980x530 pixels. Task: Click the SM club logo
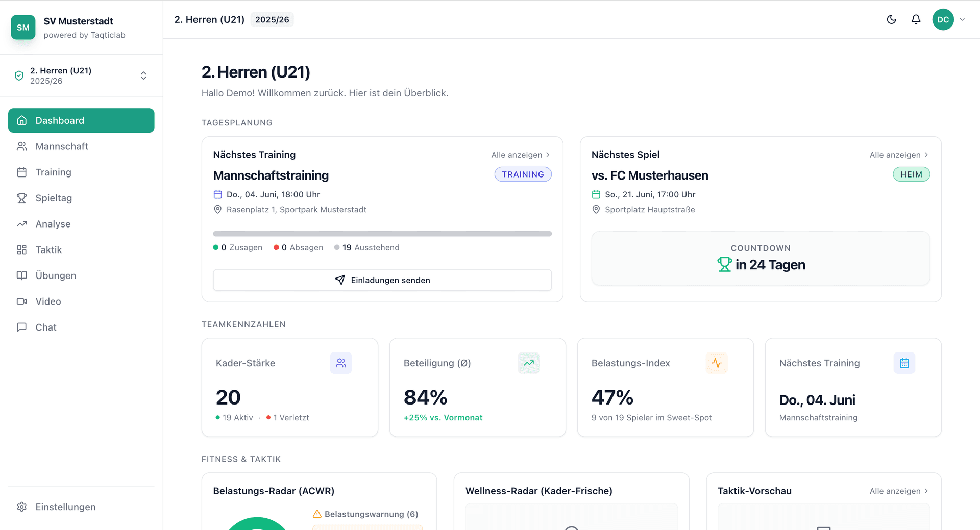23,28
